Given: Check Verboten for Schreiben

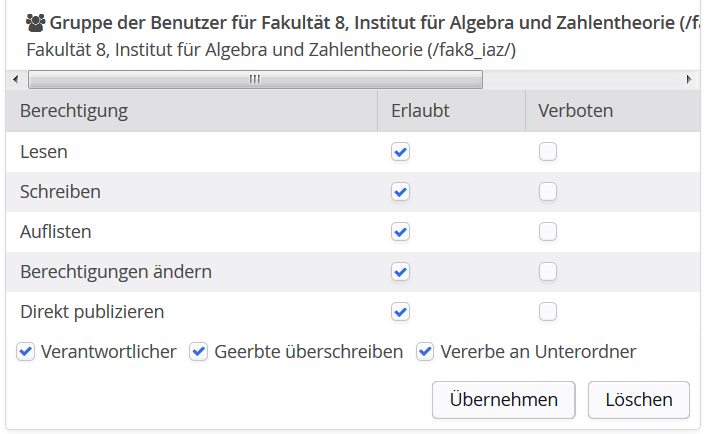Looking at the screenshot, I should pos(548,192).
